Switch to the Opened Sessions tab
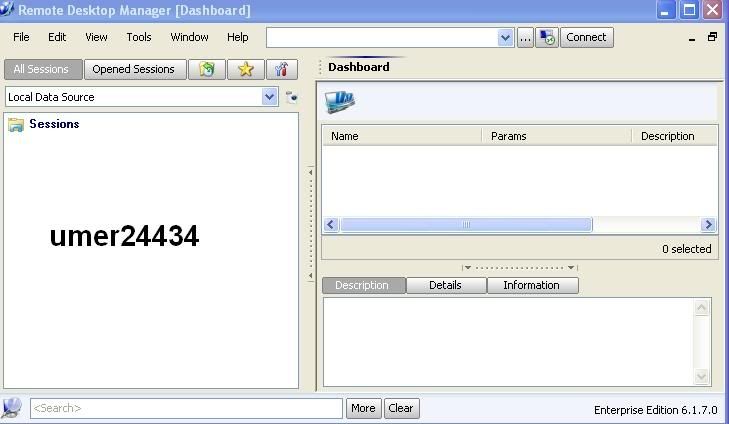The height and width of the screenshot is (424, 729). [133, 69]
